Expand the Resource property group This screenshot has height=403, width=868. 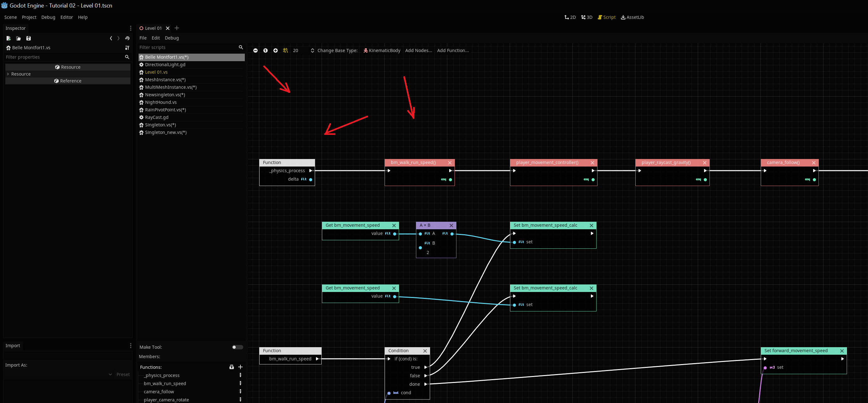(x=8, y=74)
